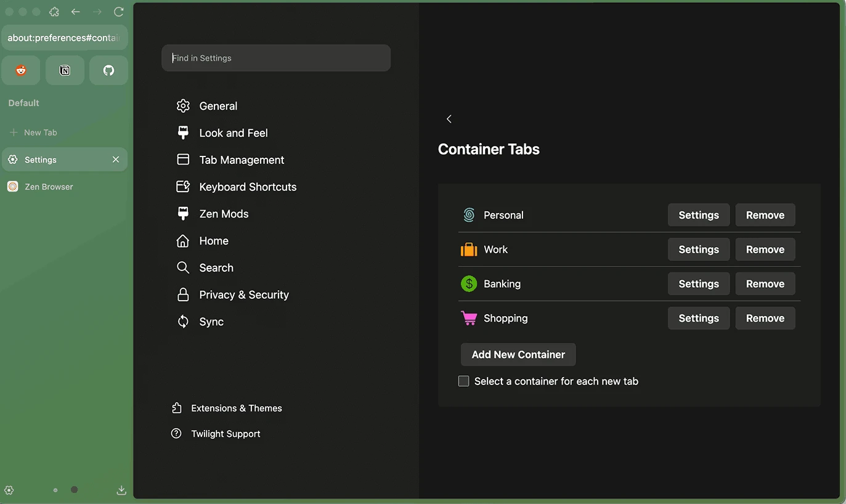Switch to the Settings tab

[65, 160]
